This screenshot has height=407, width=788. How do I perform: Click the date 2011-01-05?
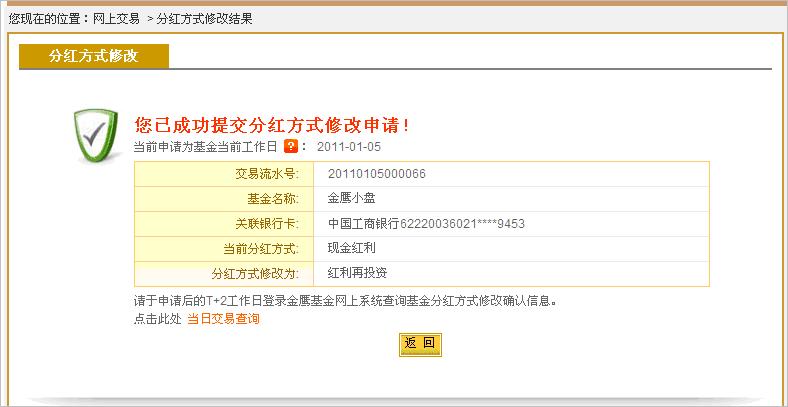point(349,147)
